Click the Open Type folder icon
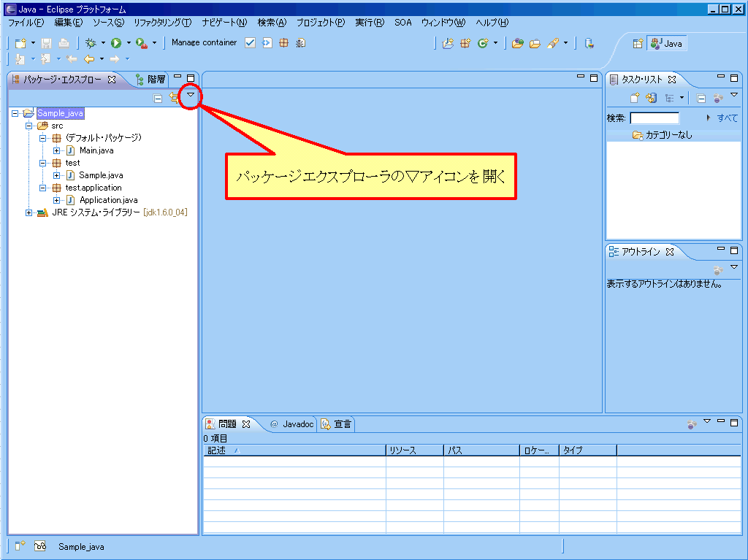The image size is (748, 560). pyautogui.click(x=518, y=43)
